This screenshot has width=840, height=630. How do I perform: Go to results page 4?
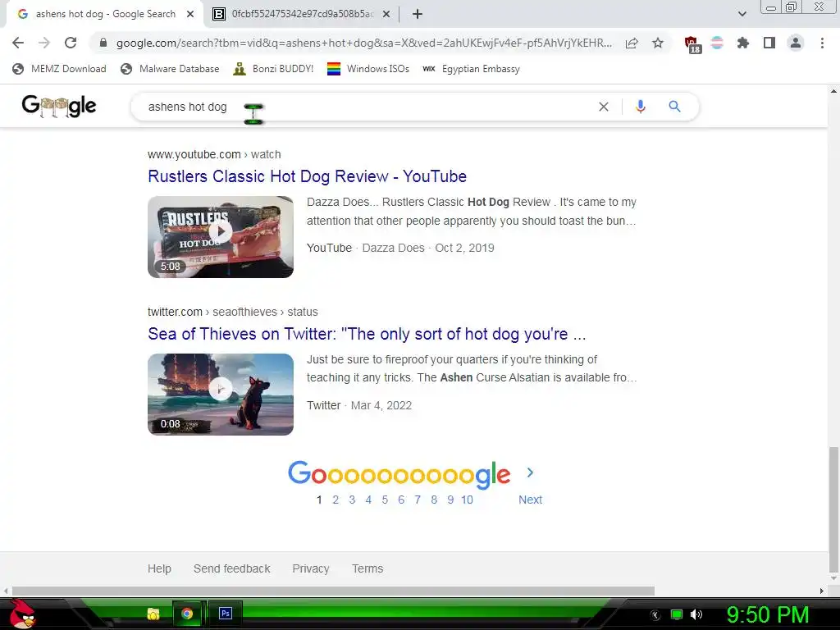(x=368, y=500)
